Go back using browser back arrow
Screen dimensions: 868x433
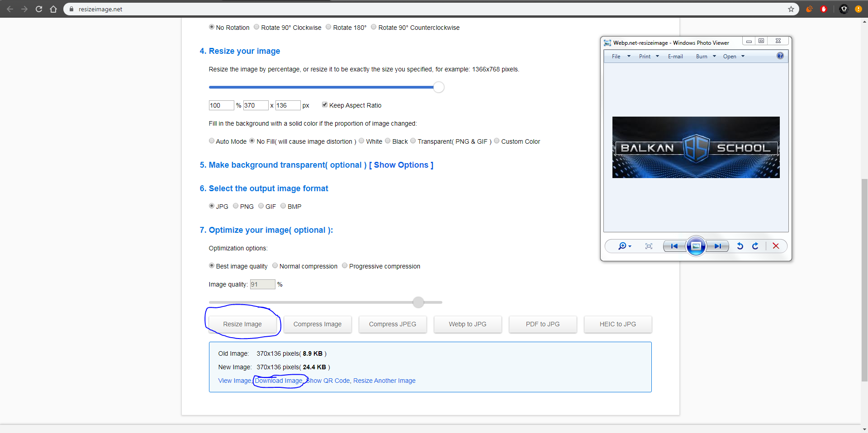pos(10,9)
